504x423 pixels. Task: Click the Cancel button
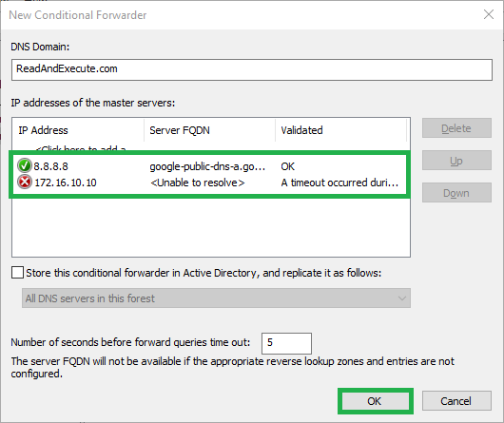pos(456,401)
